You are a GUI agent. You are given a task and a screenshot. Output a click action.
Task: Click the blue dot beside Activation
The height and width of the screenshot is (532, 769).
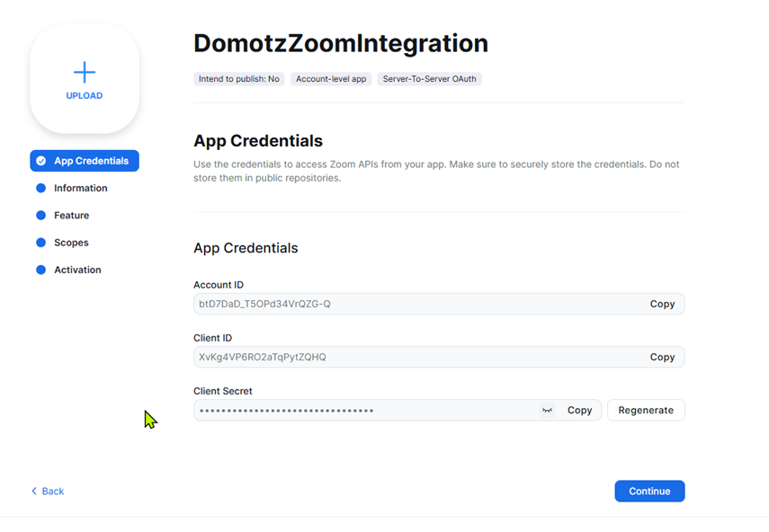coord(40,270)
